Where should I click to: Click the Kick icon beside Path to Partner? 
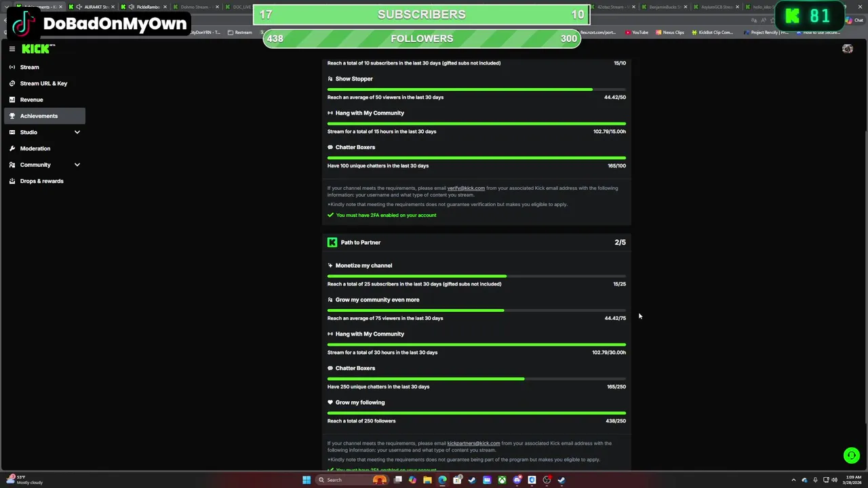coord(332,242)
